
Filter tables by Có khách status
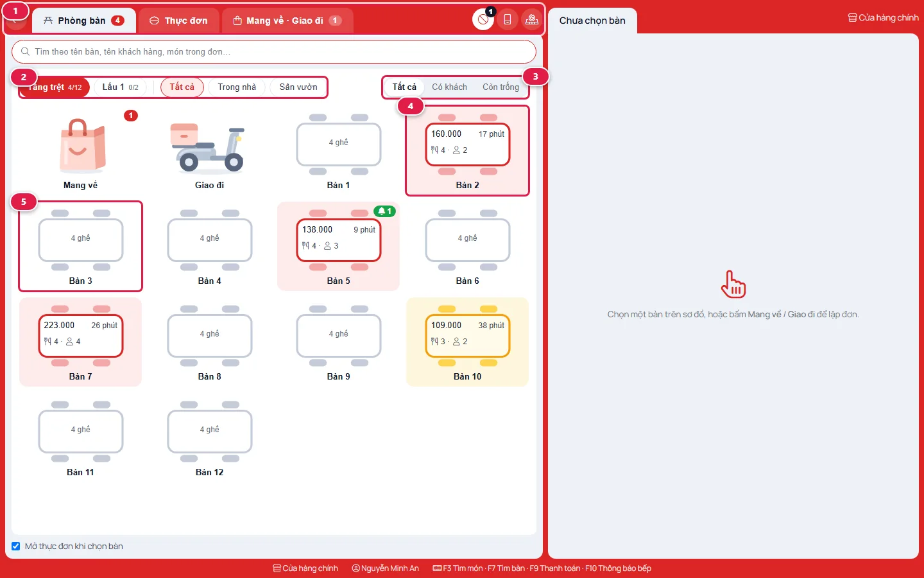pyautogui.click(x=449, y=87)
